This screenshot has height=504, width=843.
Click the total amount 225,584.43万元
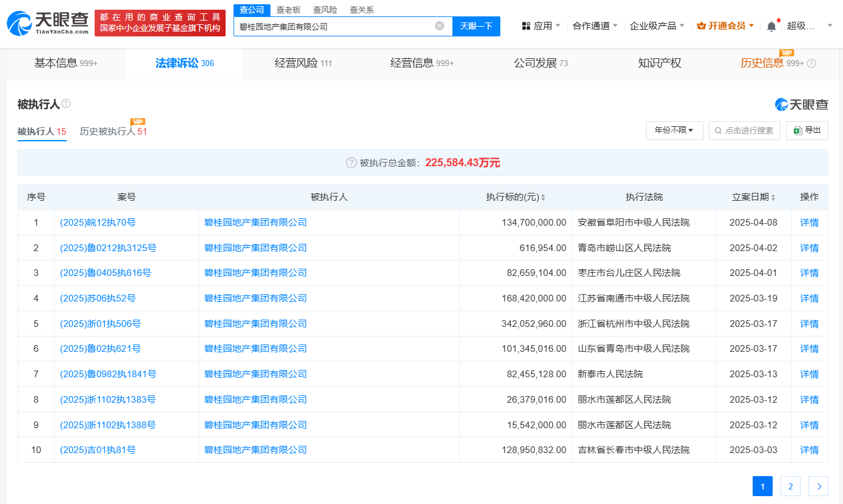[x=463, y=163]
